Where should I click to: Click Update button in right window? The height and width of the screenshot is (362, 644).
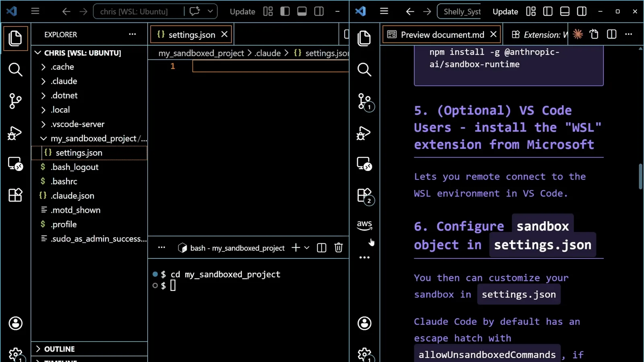tap(505, 12)
